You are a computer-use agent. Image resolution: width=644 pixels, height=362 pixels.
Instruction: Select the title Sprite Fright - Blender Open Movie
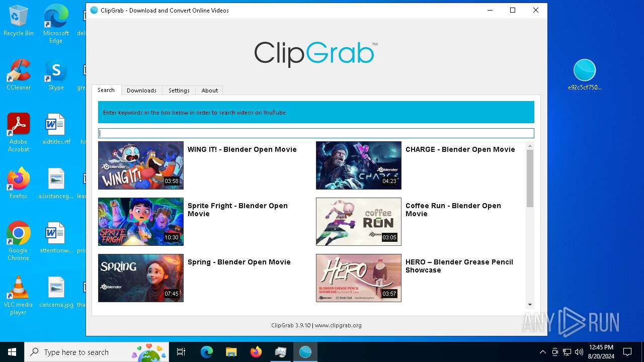click(237, 210)
